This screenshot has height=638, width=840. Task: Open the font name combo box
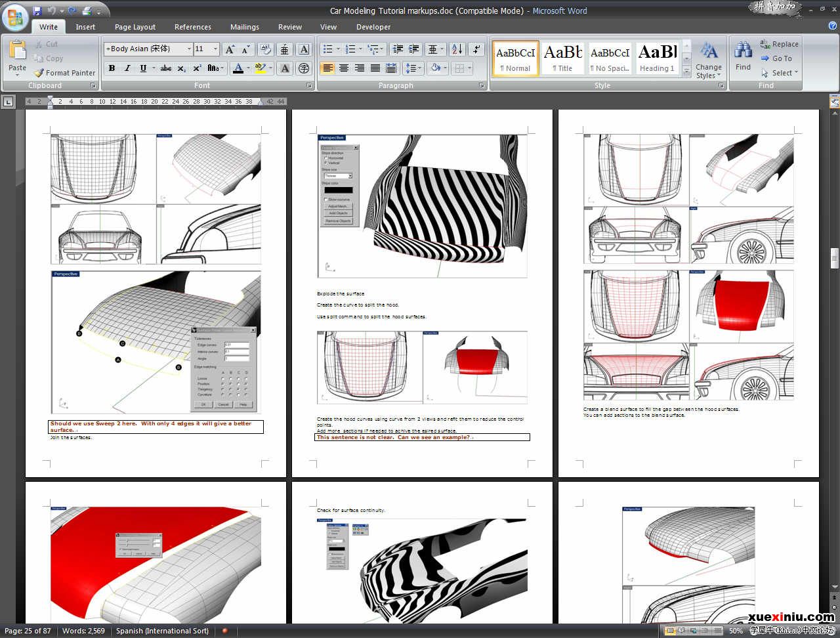click(x=148, y=49)
